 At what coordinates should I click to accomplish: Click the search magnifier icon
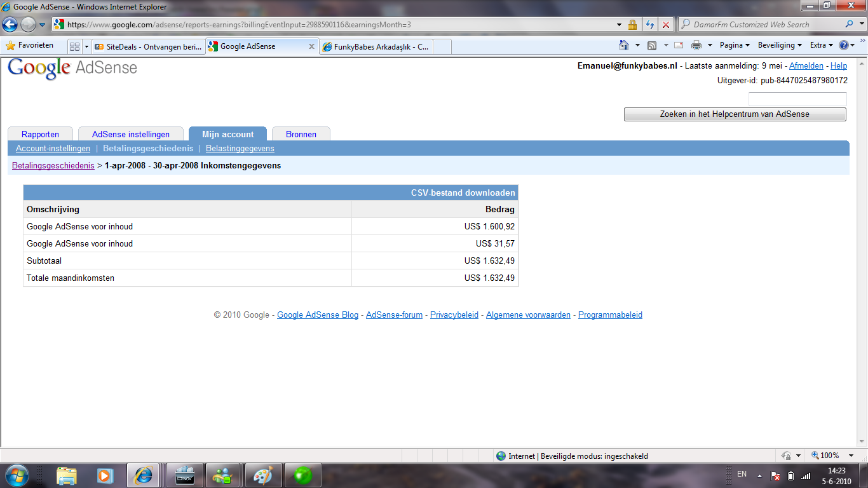coord(850,24)
